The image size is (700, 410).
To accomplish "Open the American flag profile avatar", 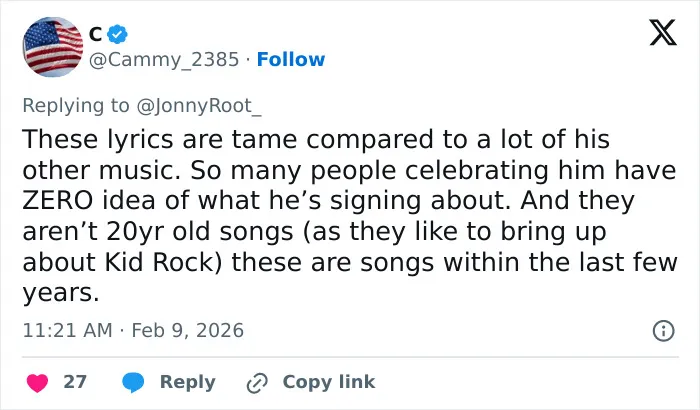I will click(53, 47).
